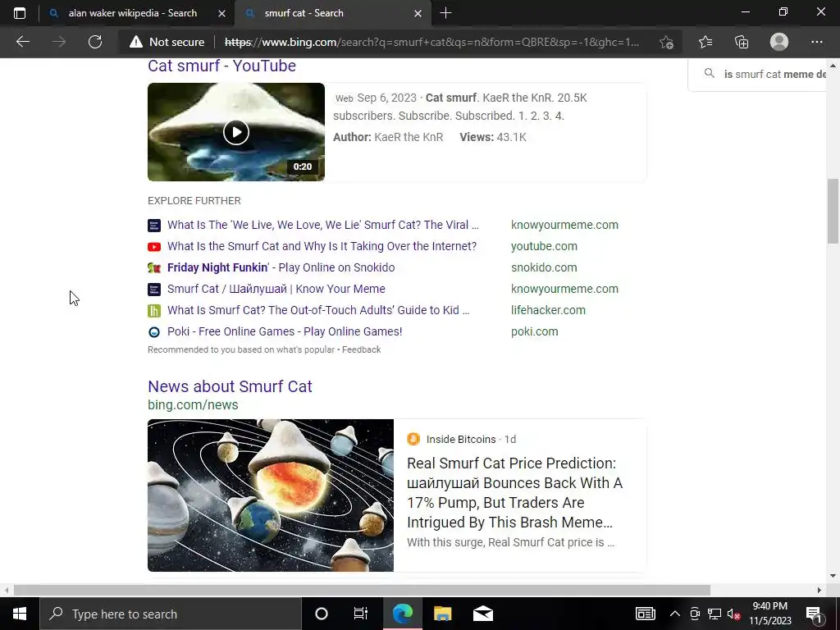The image size is (840, 630).
Task: Open Settings and more ellipsis menu
Action: (816, 42)
